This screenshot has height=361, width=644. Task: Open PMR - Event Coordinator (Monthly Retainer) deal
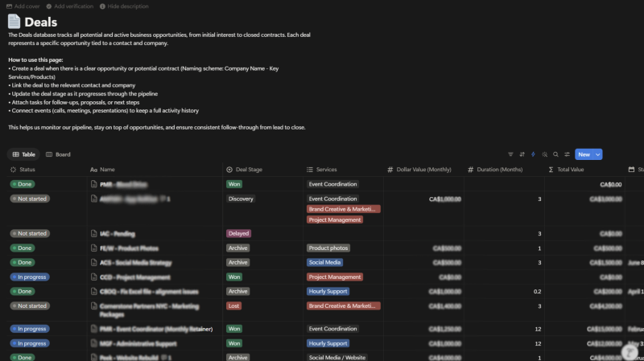coord(156,329)
